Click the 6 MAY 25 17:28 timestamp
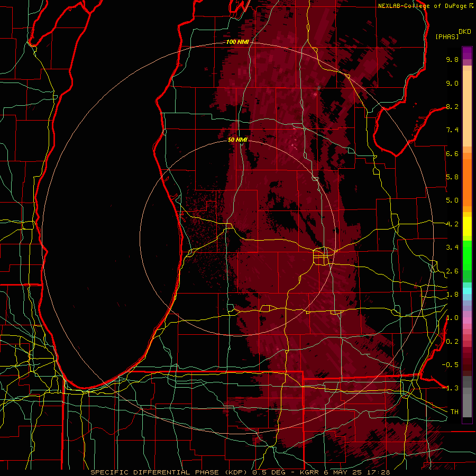This screenshot has width=476, height=476. [357, 472]
